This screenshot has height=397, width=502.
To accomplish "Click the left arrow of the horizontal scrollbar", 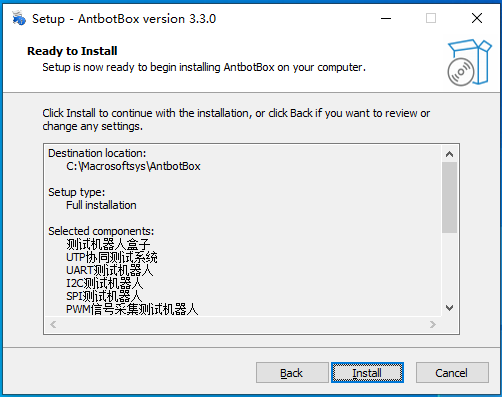I will 53,324.
